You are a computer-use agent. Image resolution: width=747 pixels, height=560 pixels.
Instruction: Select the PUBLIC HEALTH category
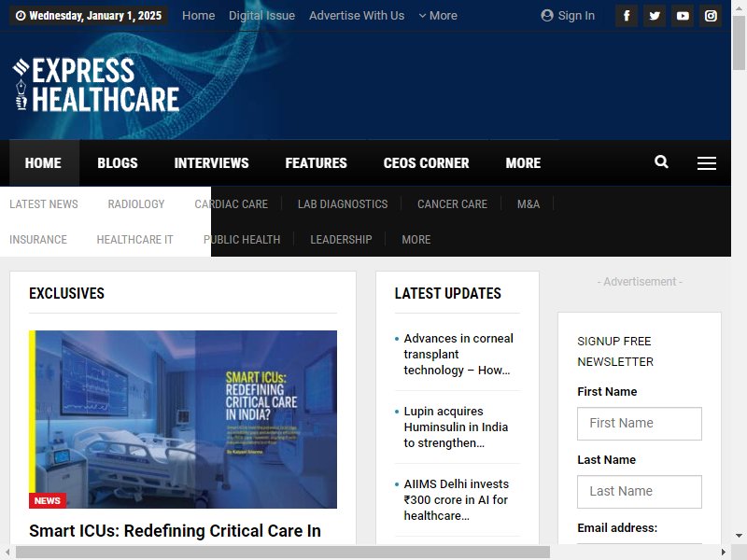tap(242, 240)
